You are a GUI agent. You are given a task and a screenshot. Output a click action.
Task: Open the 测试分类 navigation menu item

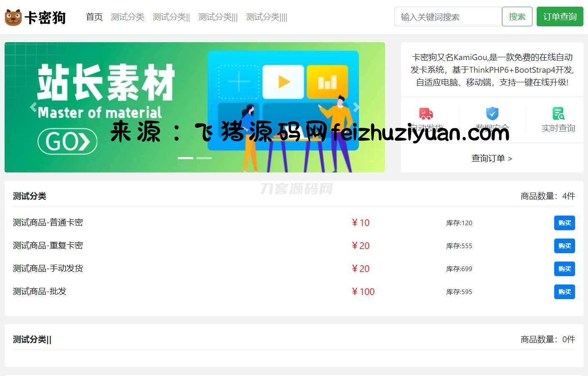click(127, 17)
